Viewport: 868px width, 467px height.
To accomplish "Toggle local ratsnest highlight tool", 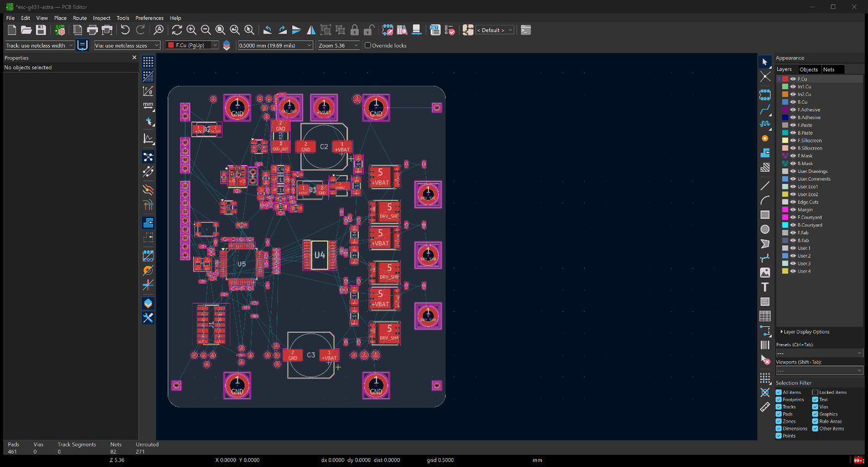I will tap(765, 77).
